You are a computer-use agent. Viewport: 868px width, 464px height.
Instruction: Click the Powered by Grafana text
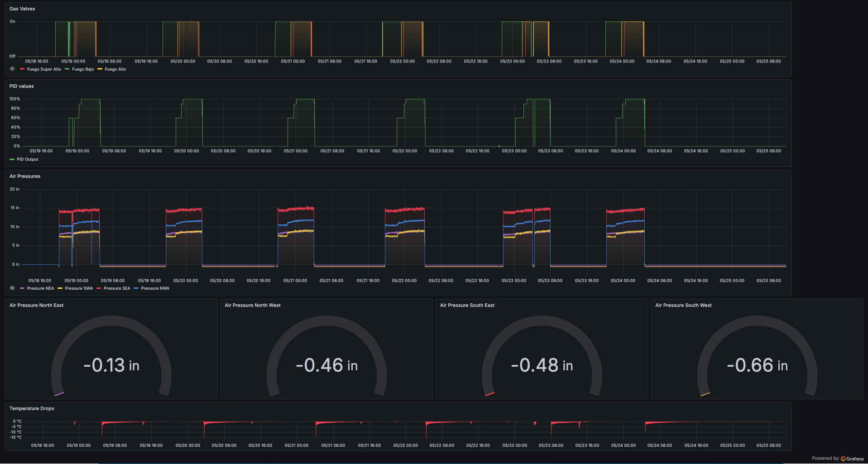pyautogui.click(x=838, y=459)
